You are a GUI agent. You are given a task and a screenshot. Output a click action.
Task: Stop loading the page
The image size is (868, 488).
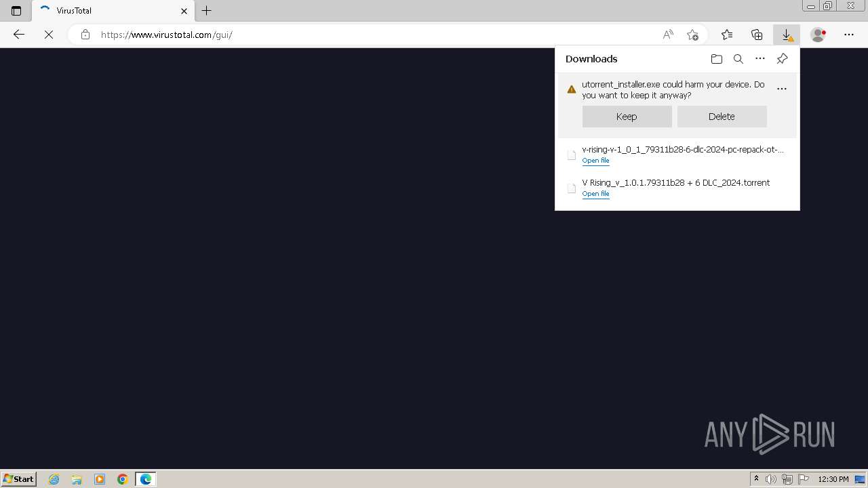[49, 35]
